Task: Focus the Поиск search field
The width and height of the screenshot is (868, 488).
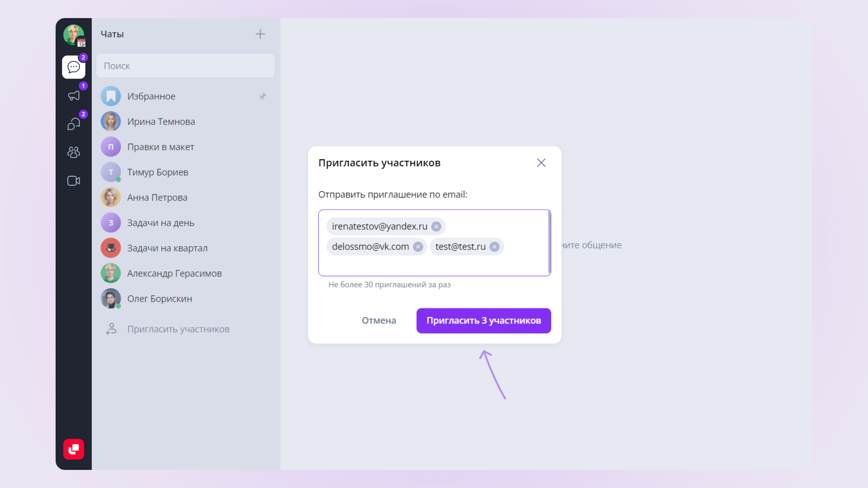Action: pos(185,66)
